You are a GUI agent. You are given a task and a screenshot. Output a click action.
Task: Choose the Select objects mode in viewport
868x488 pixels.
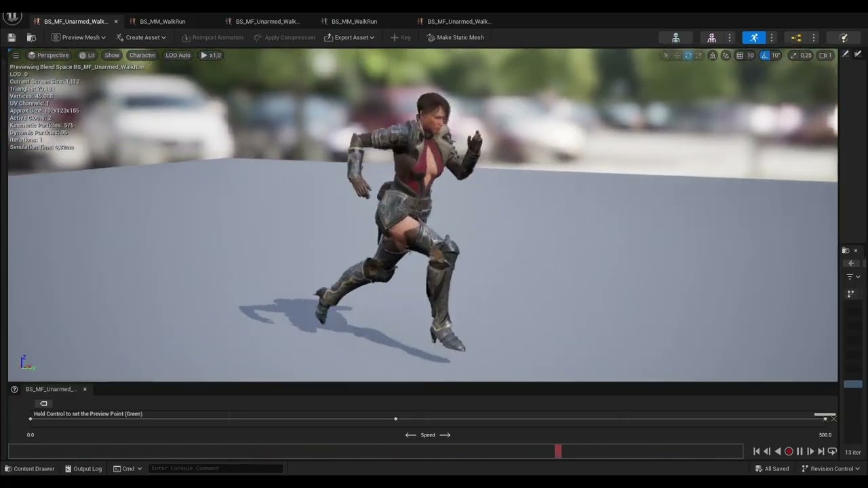[x=666, y=56]
